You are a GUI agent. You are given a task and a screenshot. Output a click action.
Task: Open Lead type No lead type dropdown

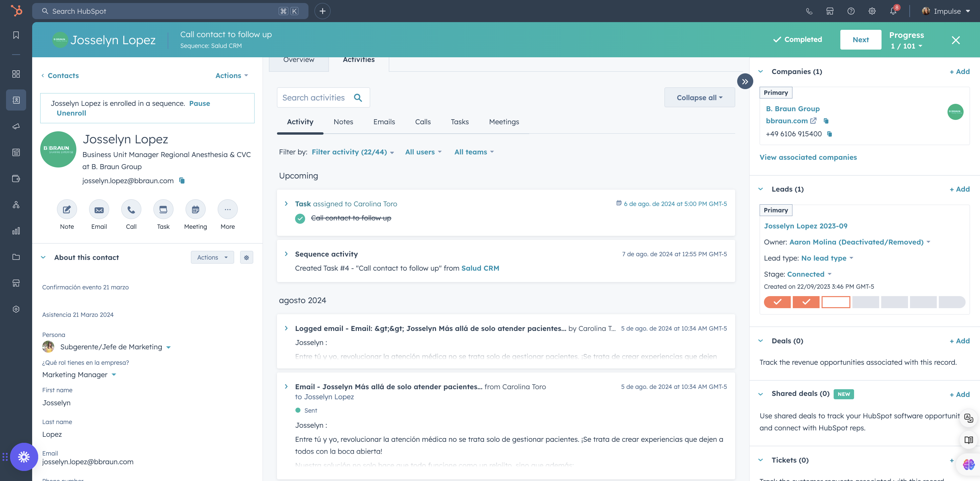pyautogui.click(x=828, y=258)
